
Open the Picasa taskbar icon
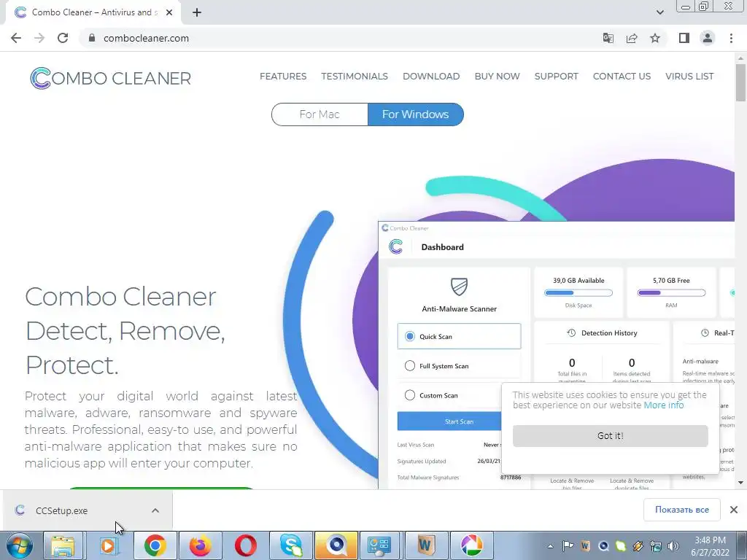click(471, 545)
